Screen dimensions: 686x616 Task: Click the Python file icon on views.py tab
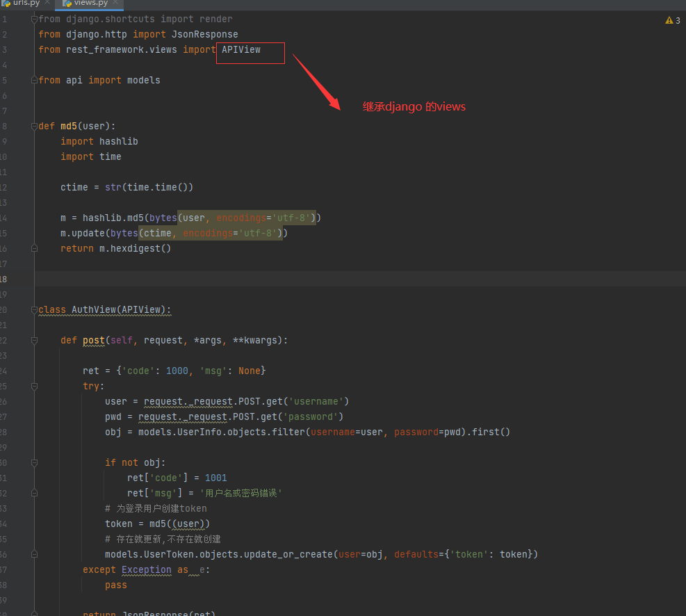tap(67, 3)
